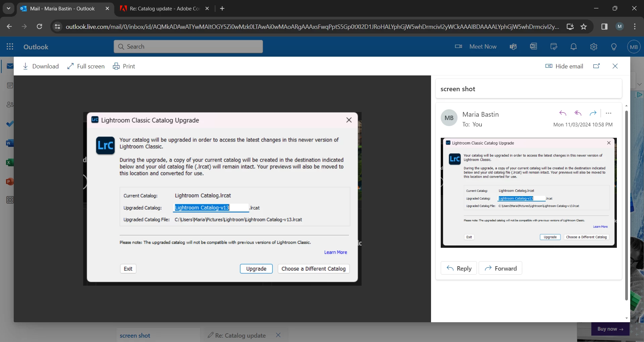
Task: Click the install app icon in address bar
Action: (570, 26)
